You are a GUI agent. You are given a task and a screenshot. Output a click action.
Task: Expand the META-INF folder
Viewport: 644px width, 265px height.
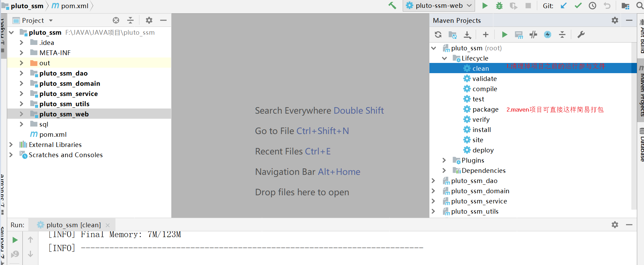coord(21,53)
